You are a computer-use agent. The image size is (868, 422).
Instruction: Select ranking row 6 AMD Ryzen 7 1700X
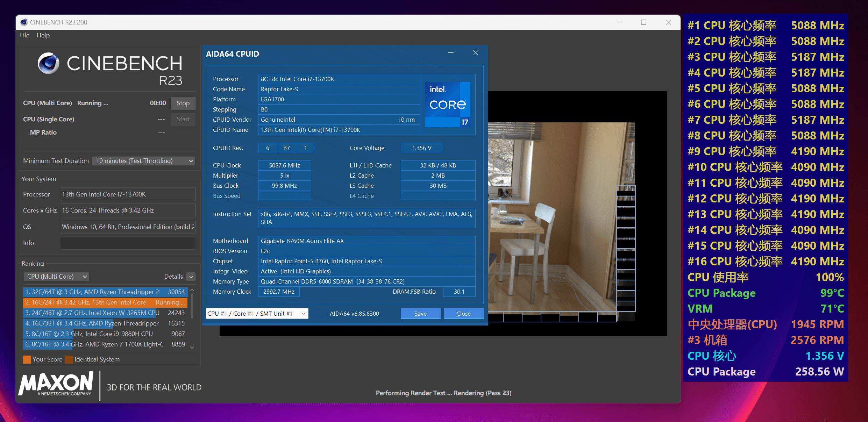click(x=105, y=344)
